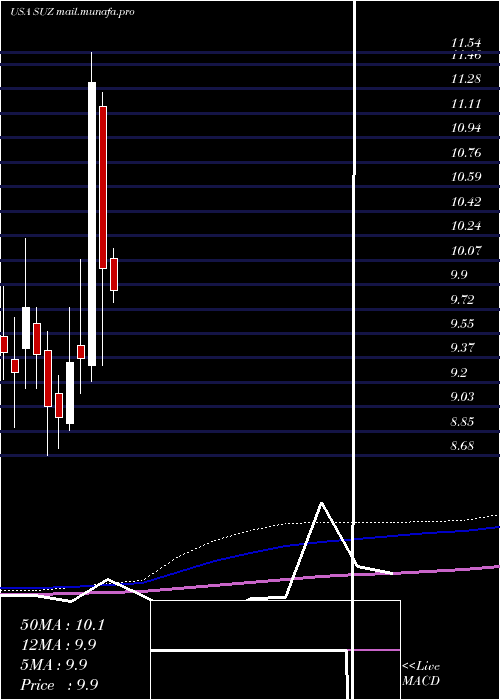Select the 9.72 price axis label

(462, 299)
